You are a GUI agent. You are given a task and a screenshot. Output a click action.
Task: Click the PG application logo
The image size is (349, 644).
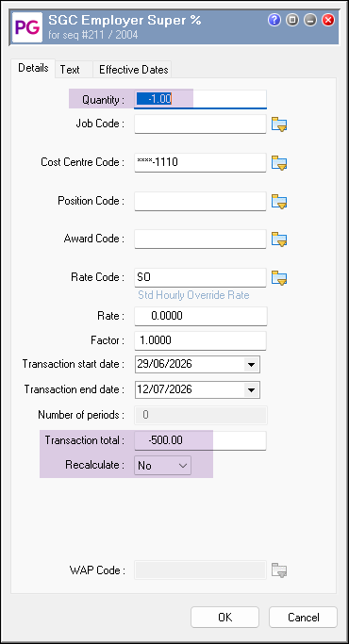(27, 27)
